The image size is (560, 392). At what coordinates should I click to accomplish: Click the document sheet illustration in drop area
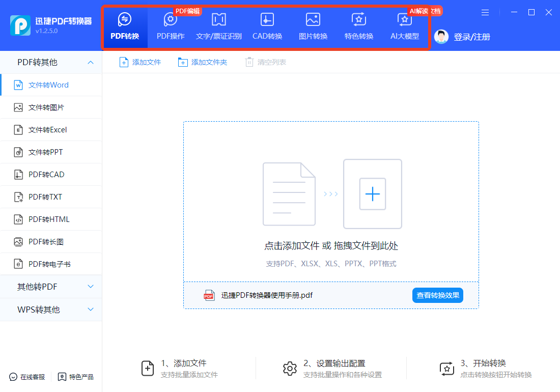tap(289, 194)
